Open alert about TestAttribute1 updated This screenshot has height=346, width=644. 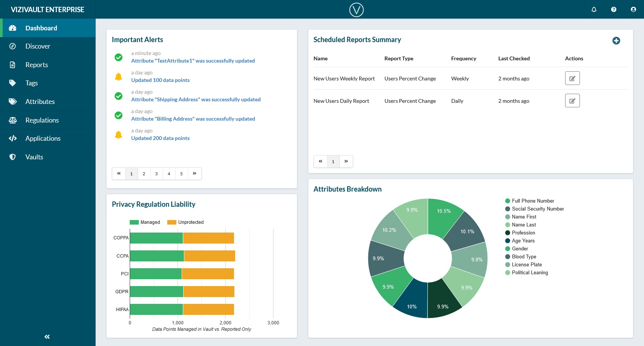pyautogui.click(x=193, y=61)
